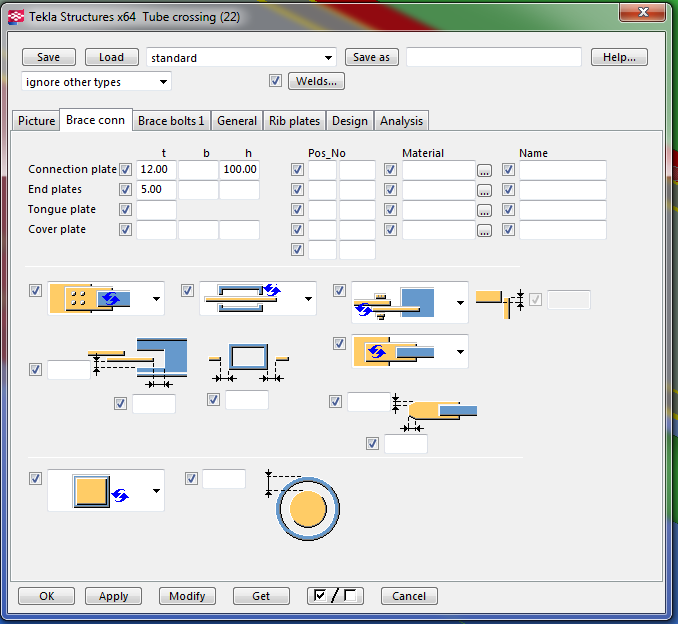Switch to the Brace bolts 1 tab
Image resolution: width=678 pixels, height=624 pixels.
click(171, 121)
